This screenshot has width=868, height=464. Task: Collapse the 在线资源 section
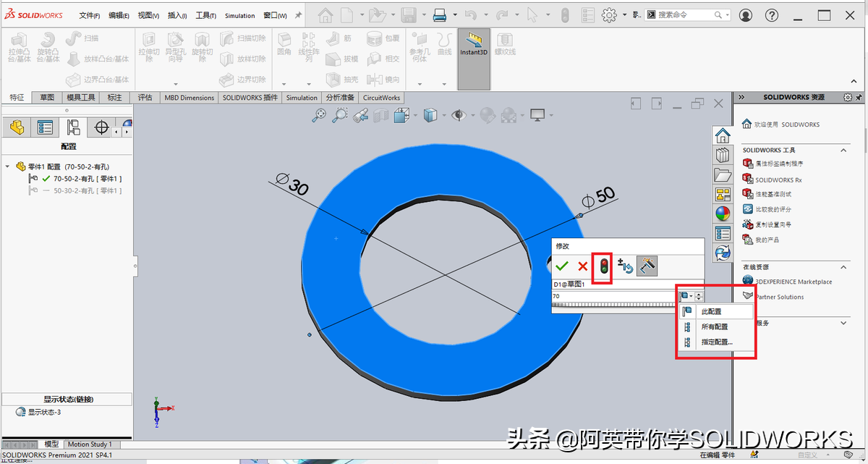click(x=843, y=266)
